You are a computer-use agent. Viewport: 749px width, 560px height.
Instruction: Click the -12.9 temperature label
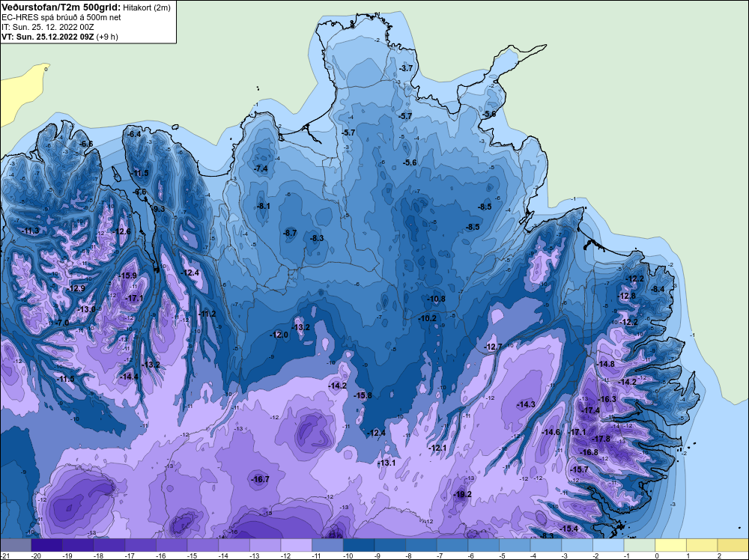pos(76,288)
